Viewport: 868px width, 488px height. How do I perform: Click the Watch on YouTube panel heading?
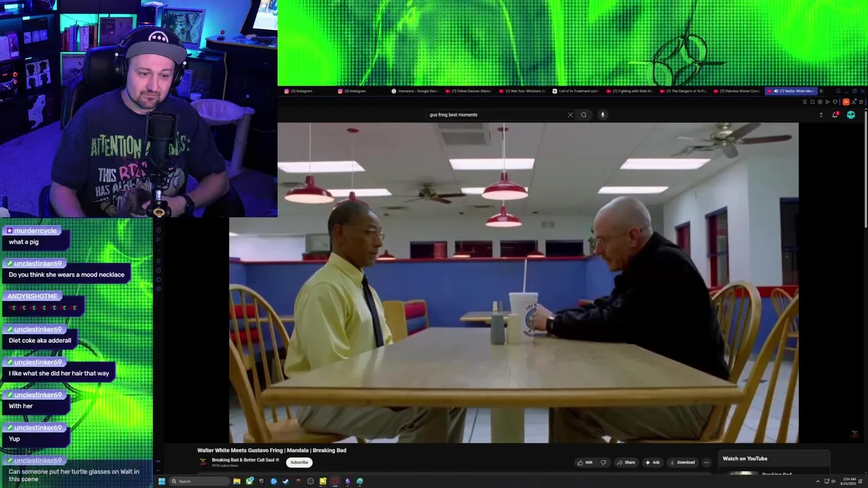[745, 458]
